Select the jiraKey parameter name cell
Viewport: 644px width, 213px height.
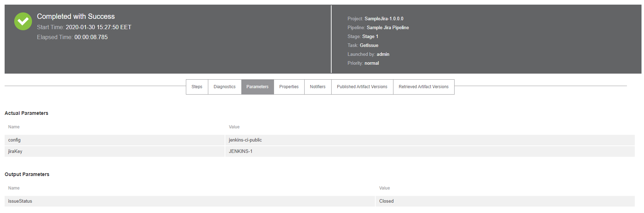point(114,151)
